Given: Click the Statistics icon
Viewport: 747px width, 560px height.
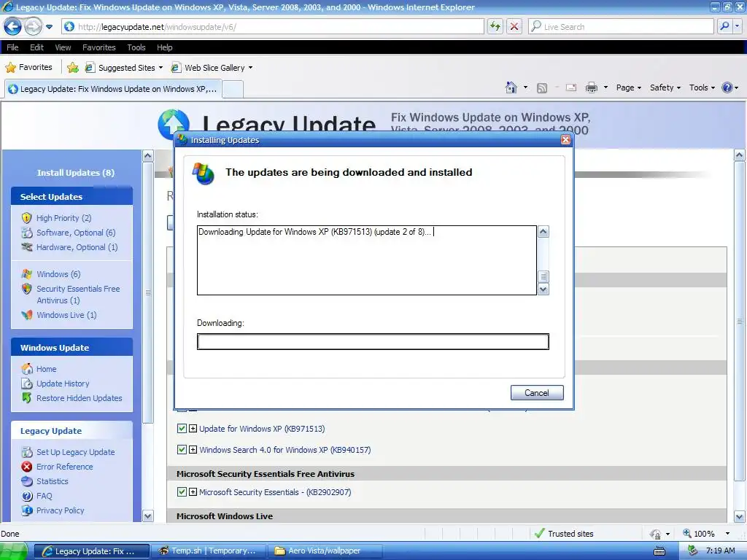Looking at the screenshot, I should (x=27, y=481).
